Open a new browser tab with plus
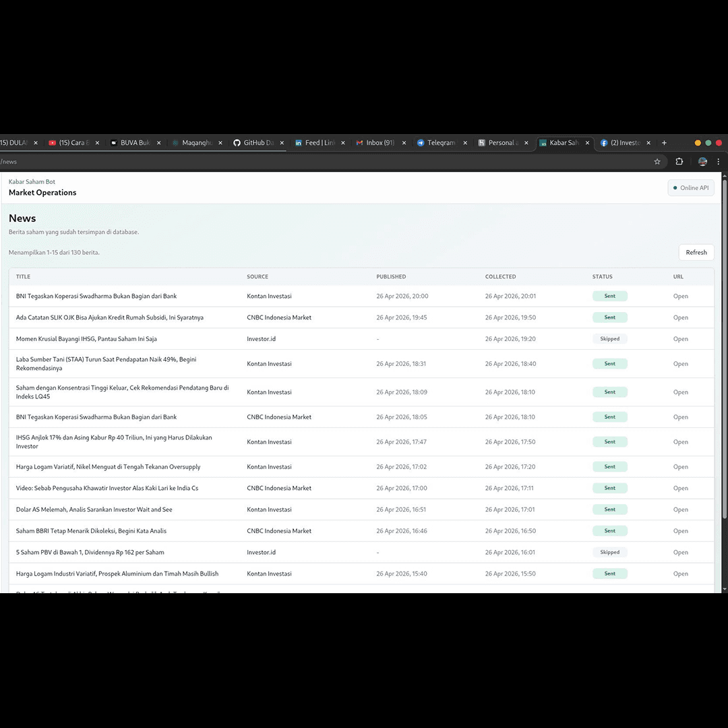The image size is (728, 728). click(664, 142)
